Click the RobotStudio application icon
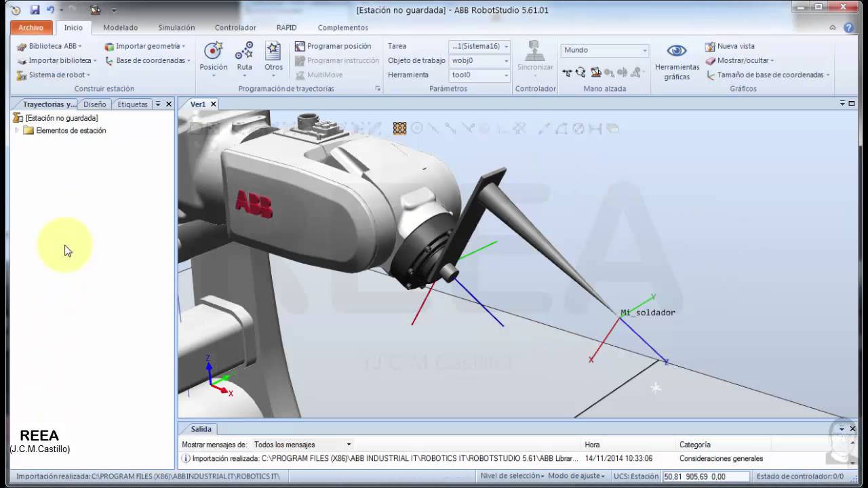The width and height of the screenshot is (868, 488). tap(16, 10)
